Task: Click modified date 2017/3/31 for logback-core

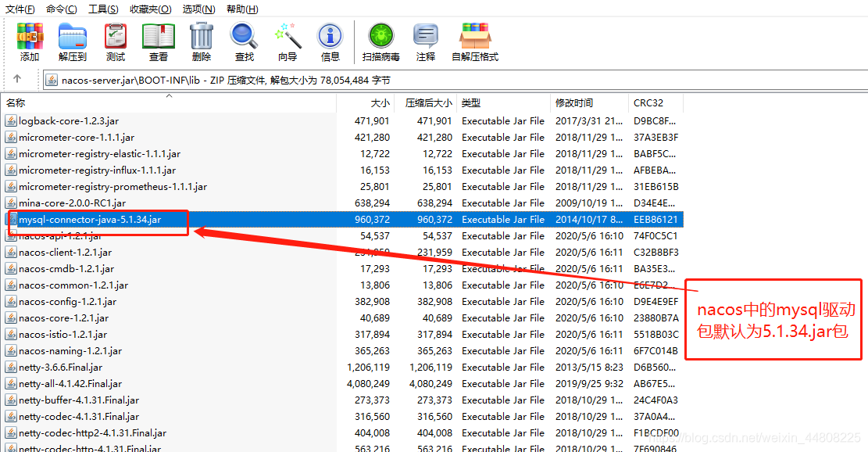Action: tap(589, 120)
